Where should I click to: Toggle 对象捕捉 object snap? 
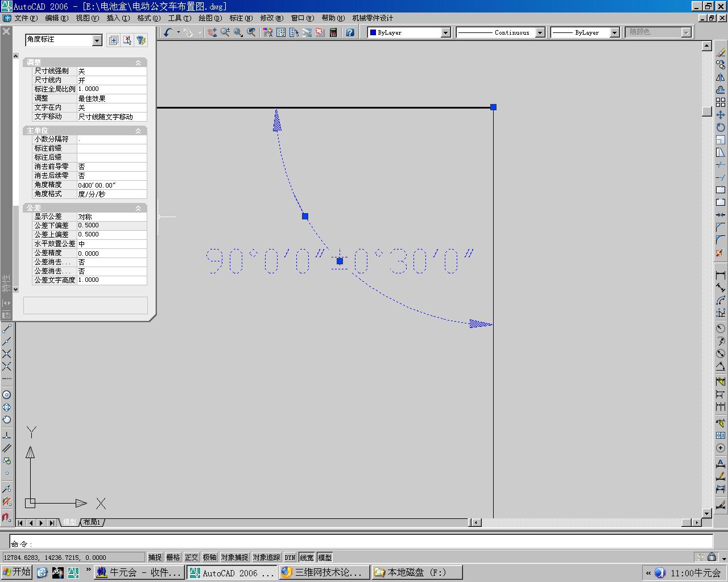point(234,558)
